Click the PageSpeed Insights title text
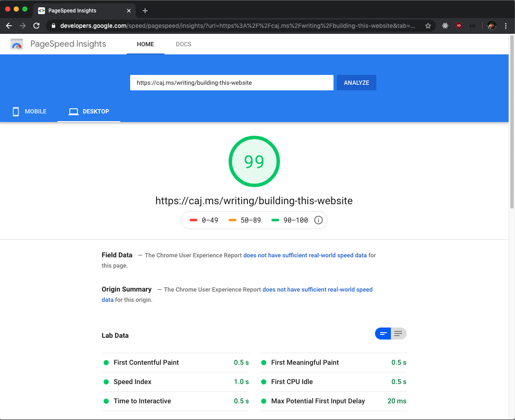The width and height of the screenshot is (515, 420). coord(68,44)
